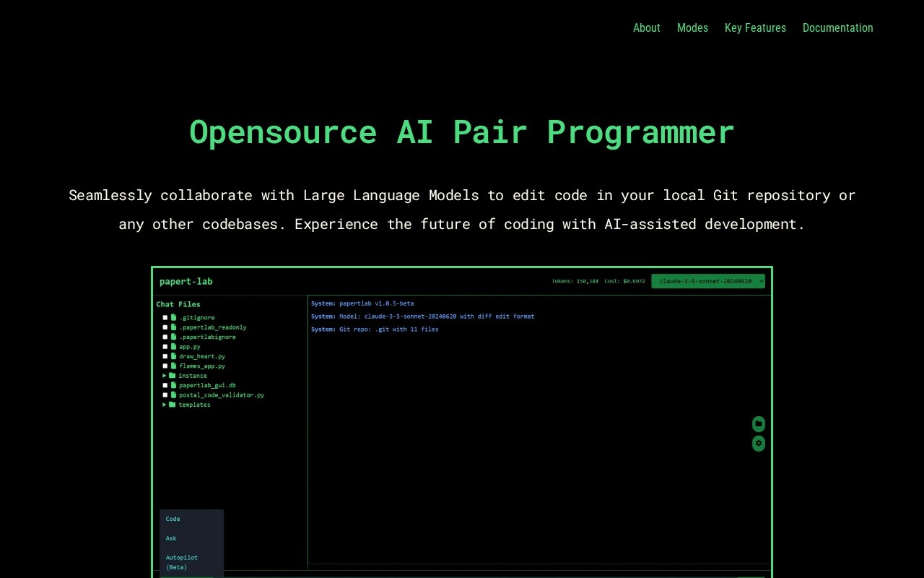Open the Documentation nav link

coord(837,27)
